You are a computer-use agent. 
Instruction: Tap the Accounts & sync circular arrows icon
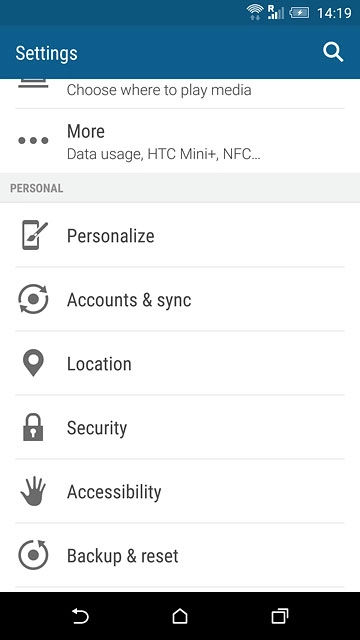click(x=33, y=299)
